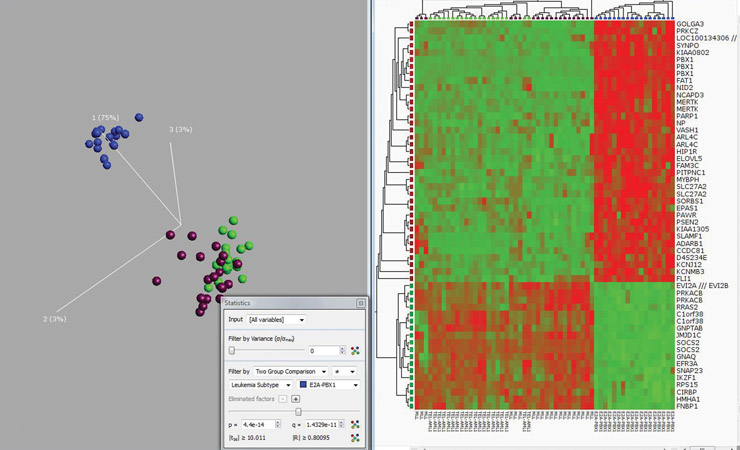This screenshot has height=450, width=740.
Task: Click the colored-dots icon beside variance value
Action: point(356,351)
